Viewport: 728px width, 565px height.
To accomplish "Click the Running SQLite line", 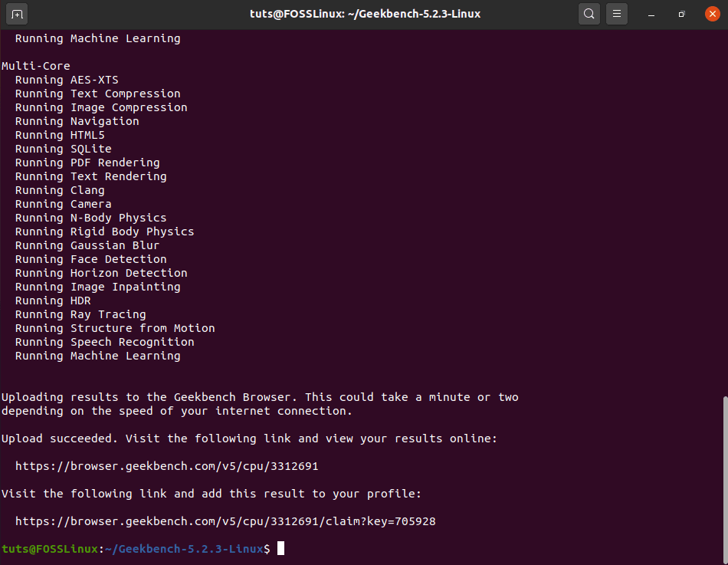I will pyautogui.click(x=63, y=148).
